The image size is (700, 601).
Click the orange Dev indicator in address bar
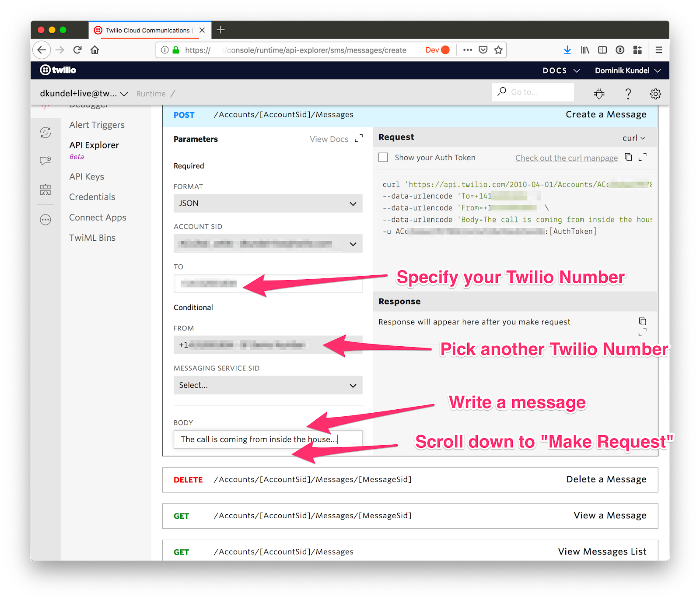point(437,50)
